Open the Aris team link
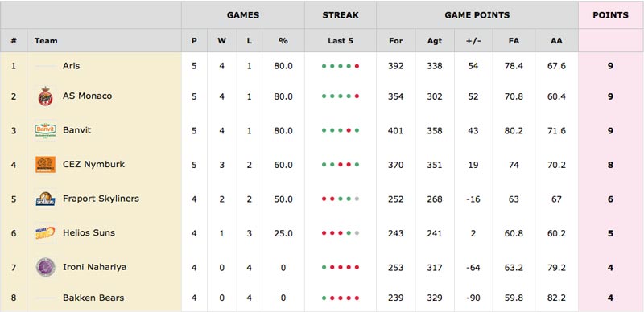 click(x=72, y=66)
